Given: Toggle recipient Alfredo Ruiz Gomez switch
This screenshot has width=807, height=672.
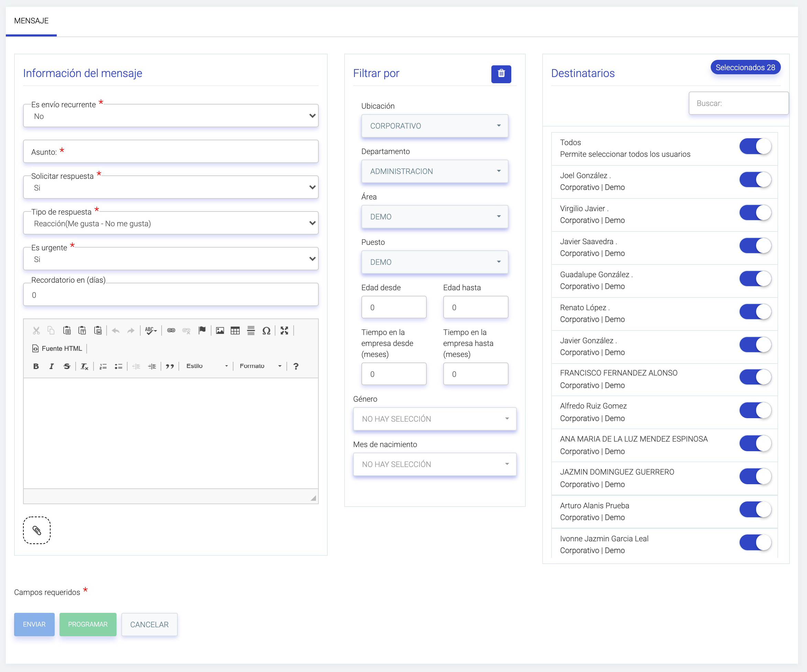Looking at the screenshot, I should [755, 410].
